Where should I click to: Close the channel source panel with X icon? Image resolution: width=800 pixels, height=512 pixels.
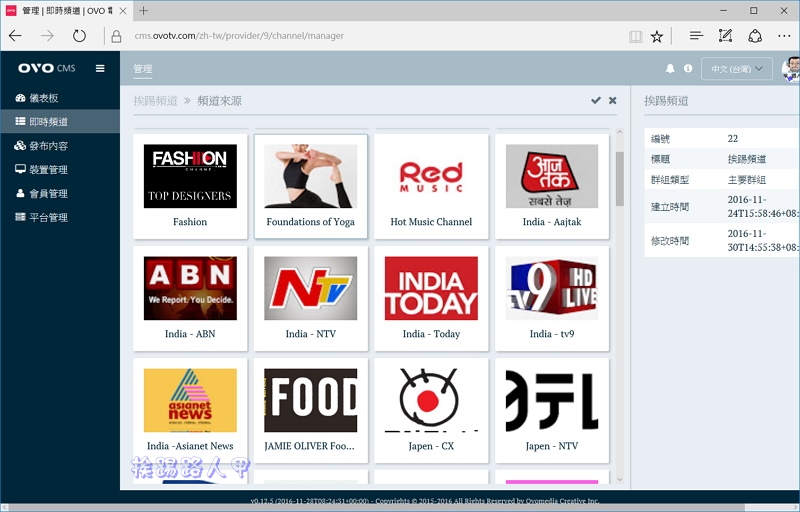pos(613,100)
